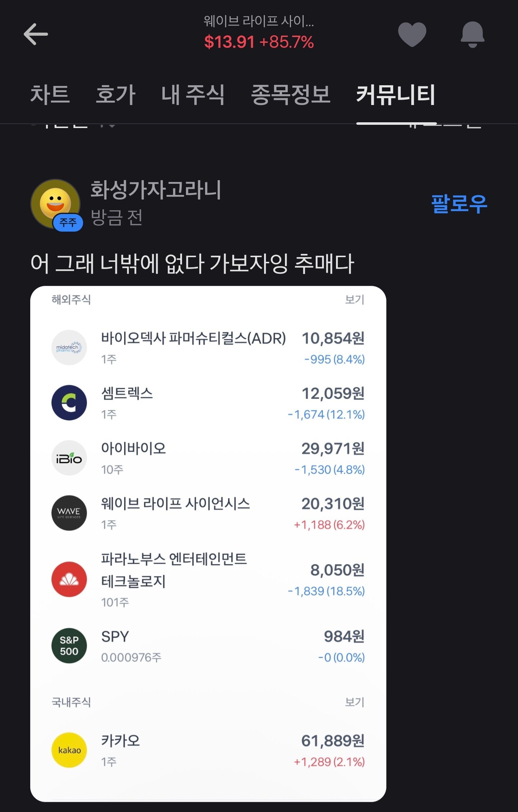Toggle the heart favorite icon
The height and width of the screenshot is (812, 518).
click(x=412, y=34)
